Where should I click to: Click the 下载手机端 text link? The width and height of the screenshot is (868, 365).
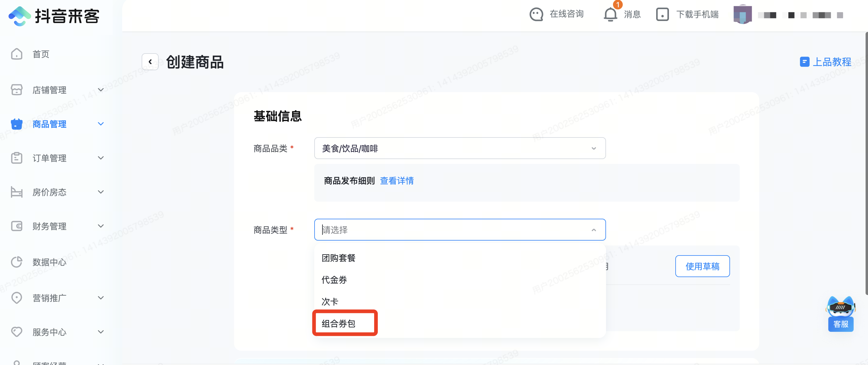point(697,14)
